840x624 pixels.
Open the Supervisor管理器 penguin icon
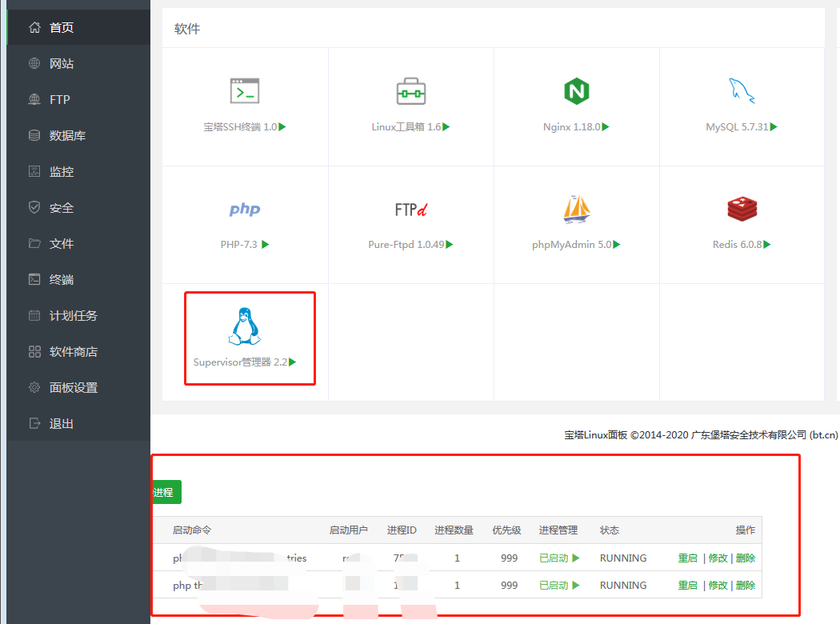pos(244,326)
